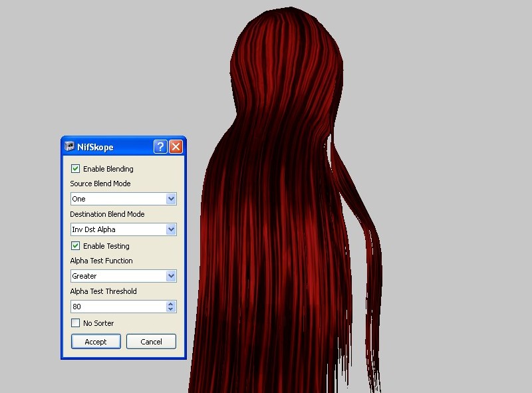Click the Alpha Test Threshold label
This screenshot has width=532, height=393.
[x=104, y=291]
